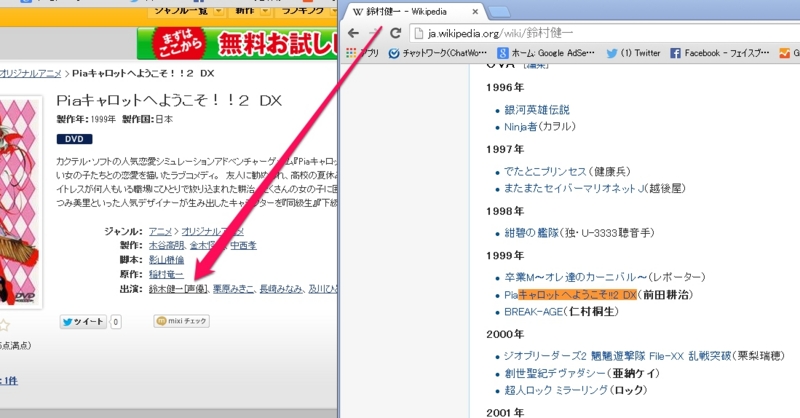The image size is (800, 418).
Task: Open the 中西孝 producer link
Action: pyautogui.click(x=243, y=245)
